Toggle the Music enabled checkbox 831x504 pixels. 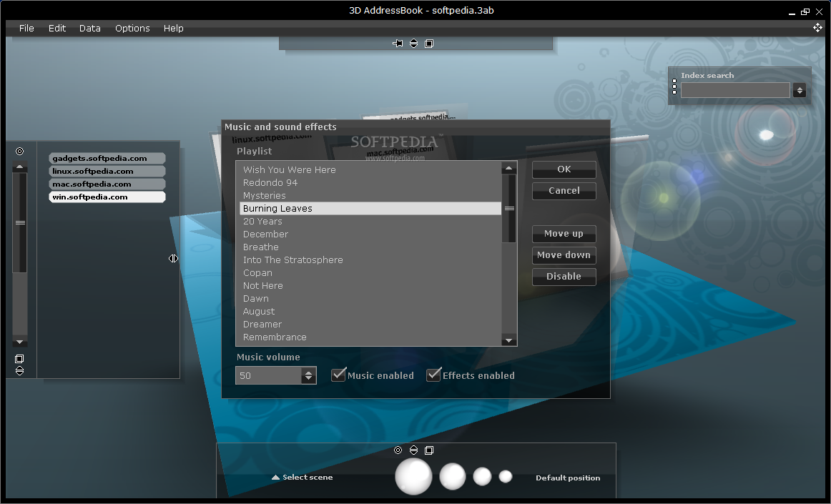tap(338, 375)
